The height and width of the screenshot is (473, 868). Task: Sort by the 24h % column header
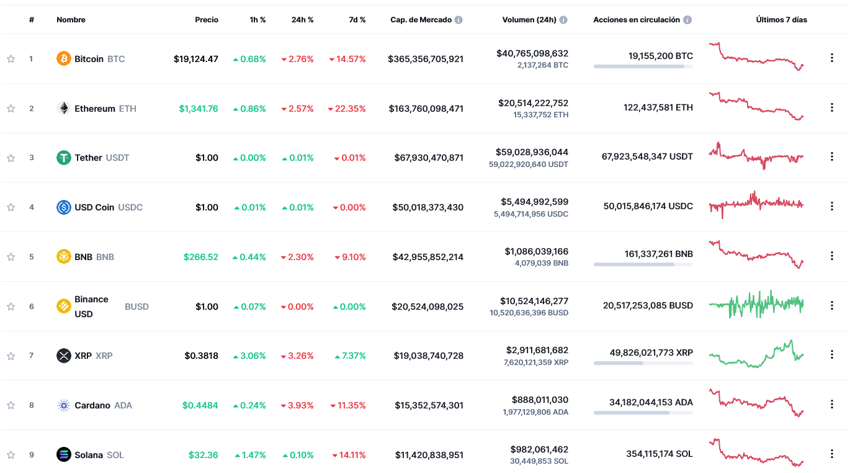pos(302,20)
